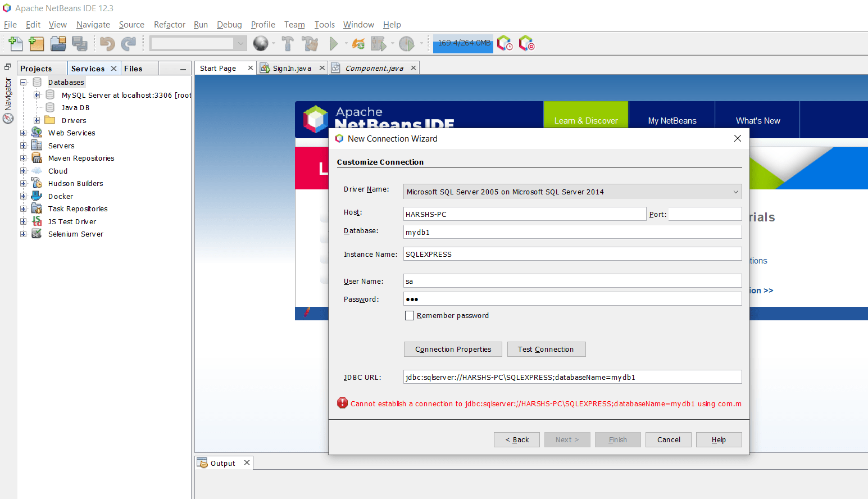Click the Host input field
868x499 pixels.
pos(525,214)
